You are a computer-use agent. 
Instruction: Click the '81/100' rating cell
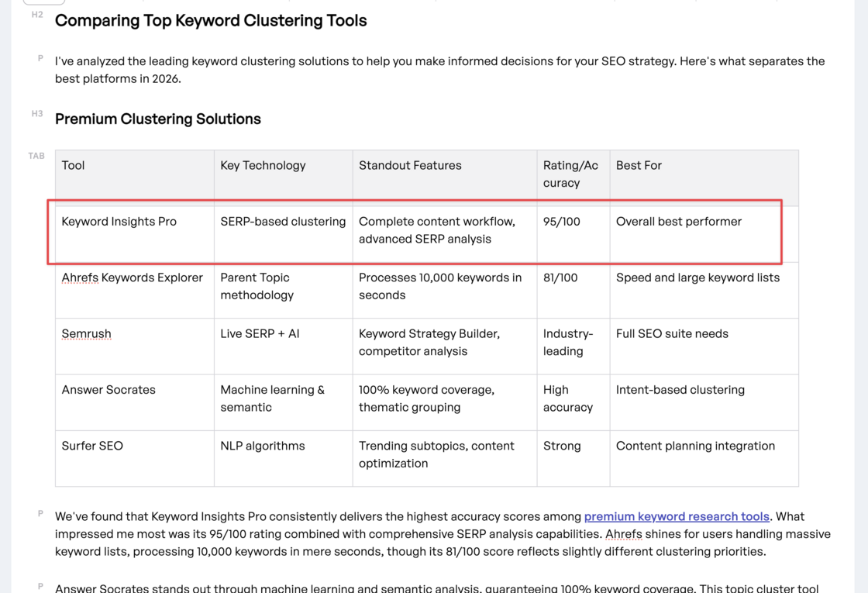point(573,290)
